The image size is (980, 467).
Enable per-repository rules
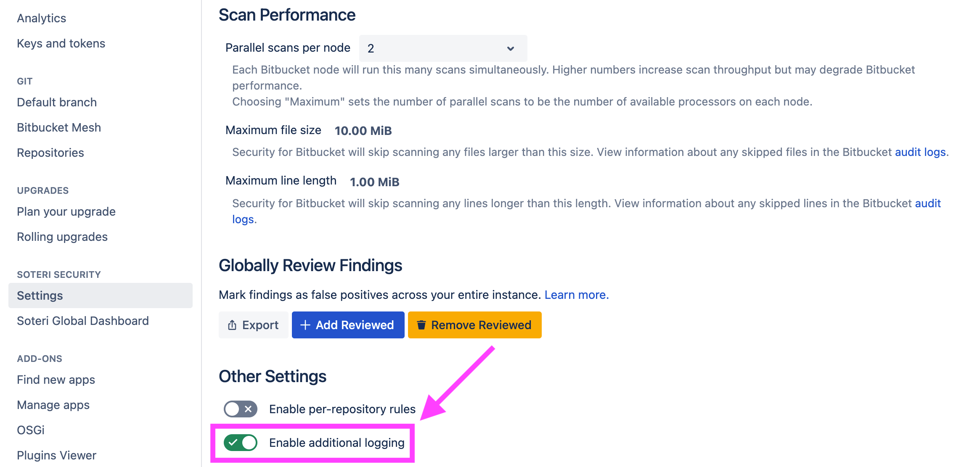(x=240, y=409)
